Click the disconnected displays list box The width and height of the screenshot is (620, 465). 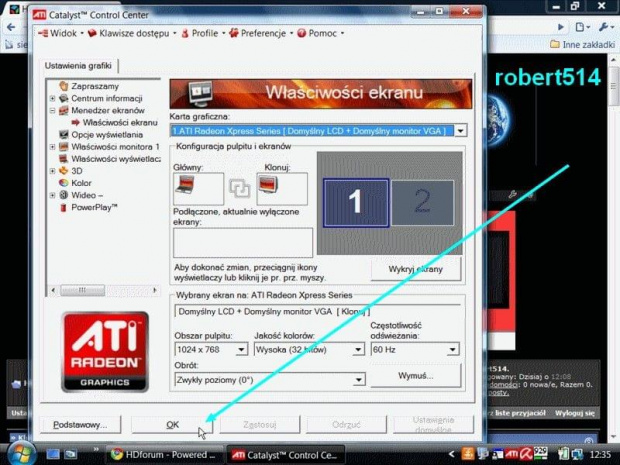pyautogui.click(x=243, y=242)
